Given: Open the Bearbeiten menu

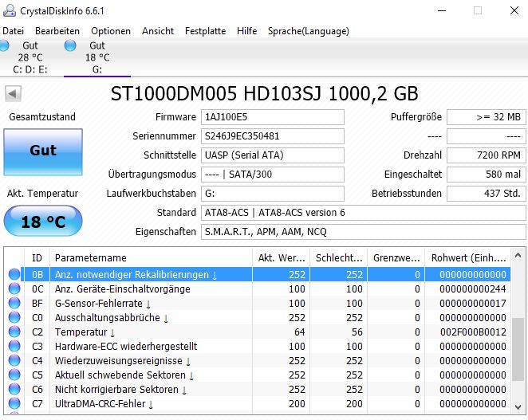Looking at the screenshot, I should point(57,31).
